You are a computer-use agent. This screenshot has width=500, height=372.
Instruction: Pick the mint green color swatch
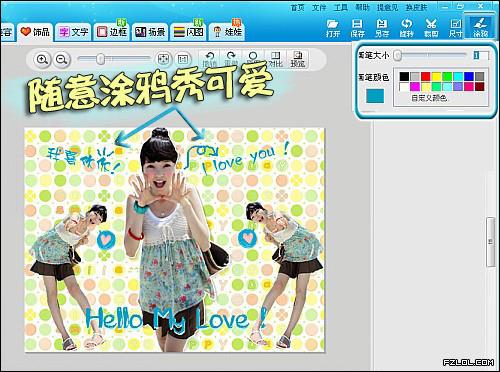436,87
